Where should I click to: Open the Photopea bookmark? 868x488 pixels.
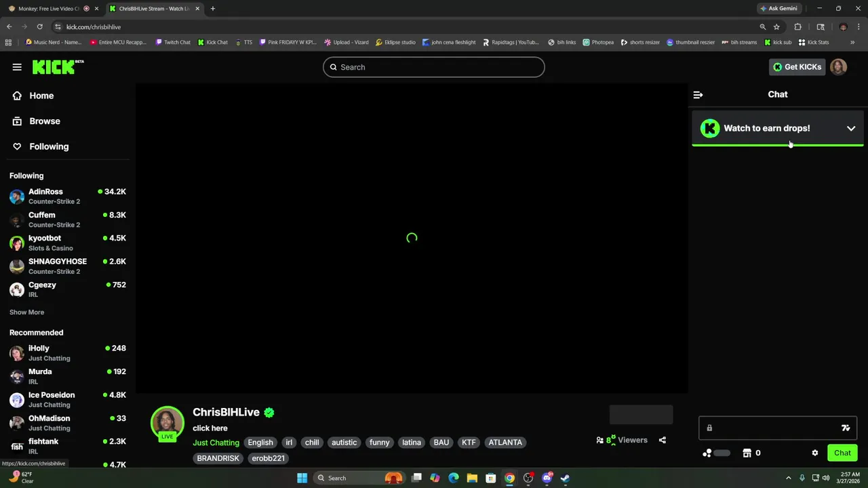[598, 42]
